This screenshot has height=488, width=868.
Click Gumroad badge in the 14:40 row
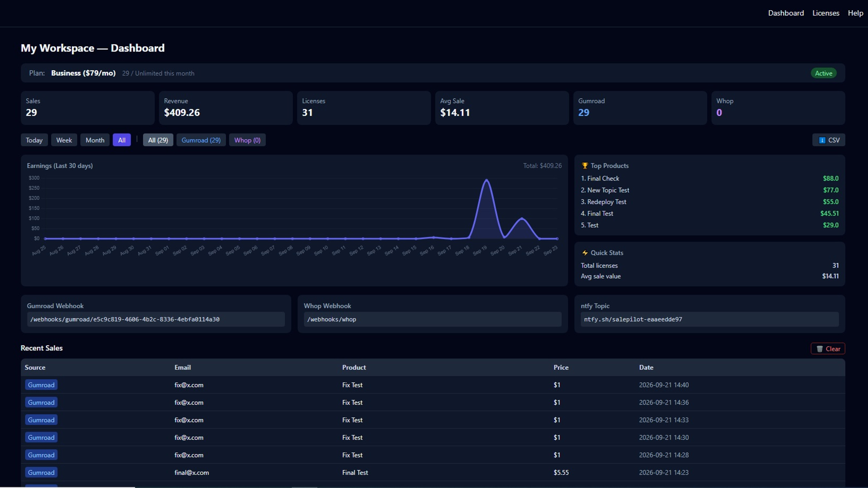pyautogui.click(x=41, y=385)
